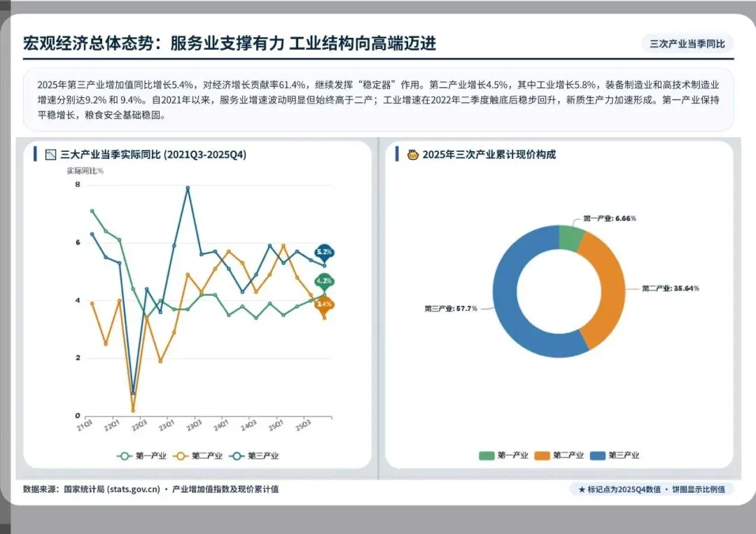
Task: Click the 25Q3 x-axis label
Action: click(x=303, y=426)
